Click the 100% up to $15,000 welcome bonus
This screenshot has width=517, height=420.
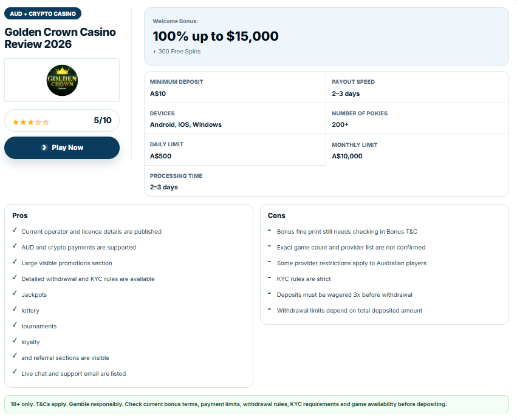[x=216, y=36]
